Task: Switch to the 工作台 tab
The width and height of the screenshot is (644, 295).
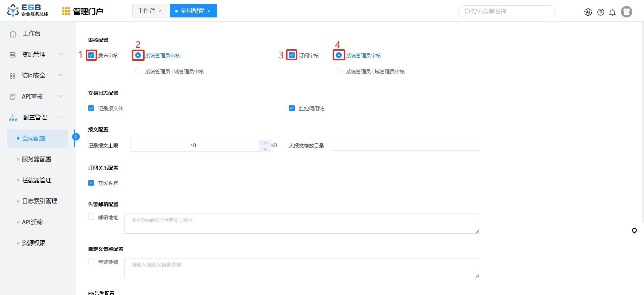Action: tap(147, 11)
